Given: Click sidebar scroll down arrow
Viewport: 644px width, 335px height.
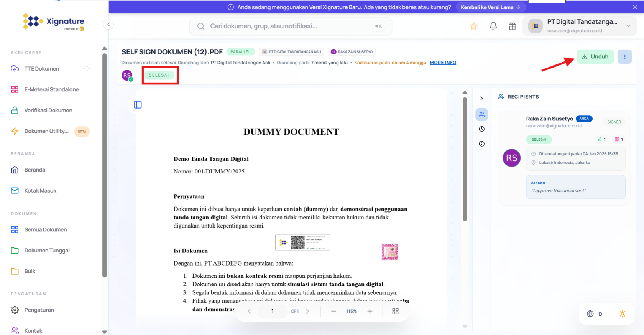Looking at the screenshot, I should coord(105,332).
